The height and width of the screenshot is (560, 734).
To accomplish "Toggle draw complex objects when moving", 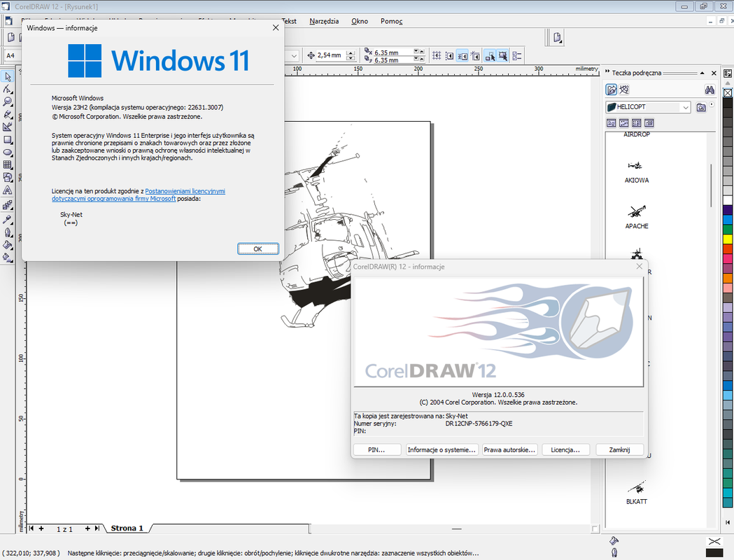I will pyautogui.click(x=490, y=56).
